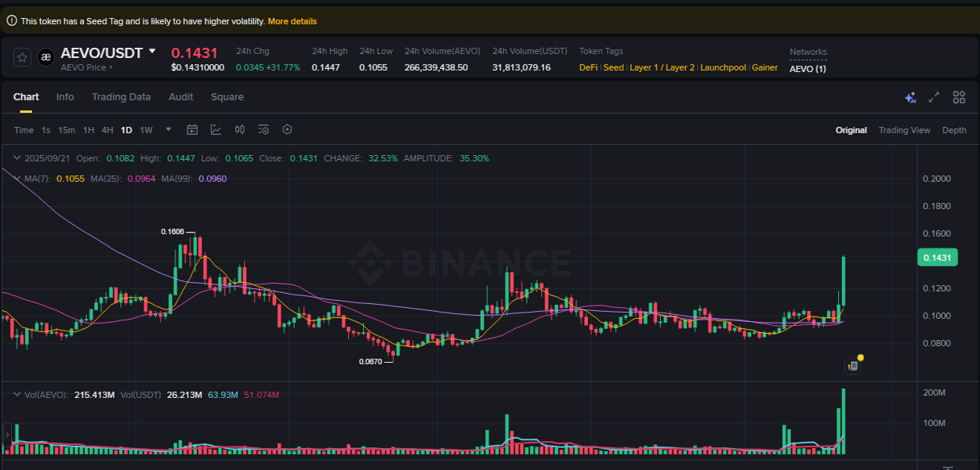Switch to the Trading Data tab

point(121,97)
